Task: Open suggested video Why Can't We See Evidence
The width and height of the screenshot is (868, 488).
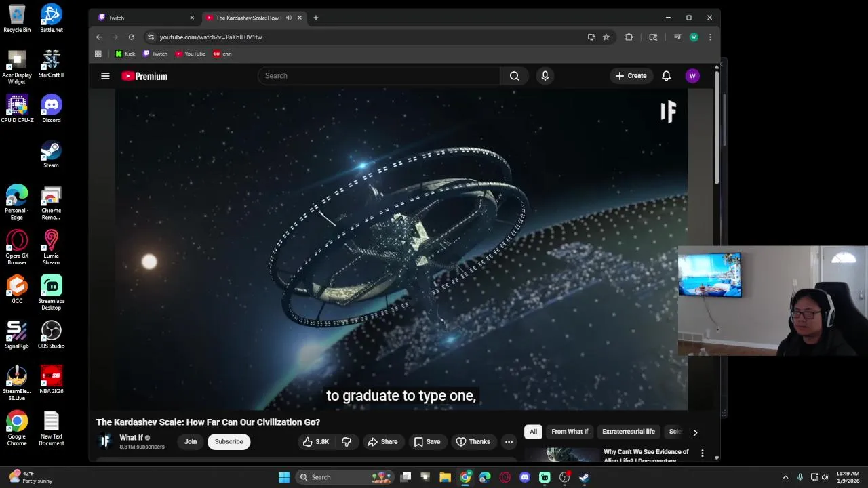Action: coord(646,455)
